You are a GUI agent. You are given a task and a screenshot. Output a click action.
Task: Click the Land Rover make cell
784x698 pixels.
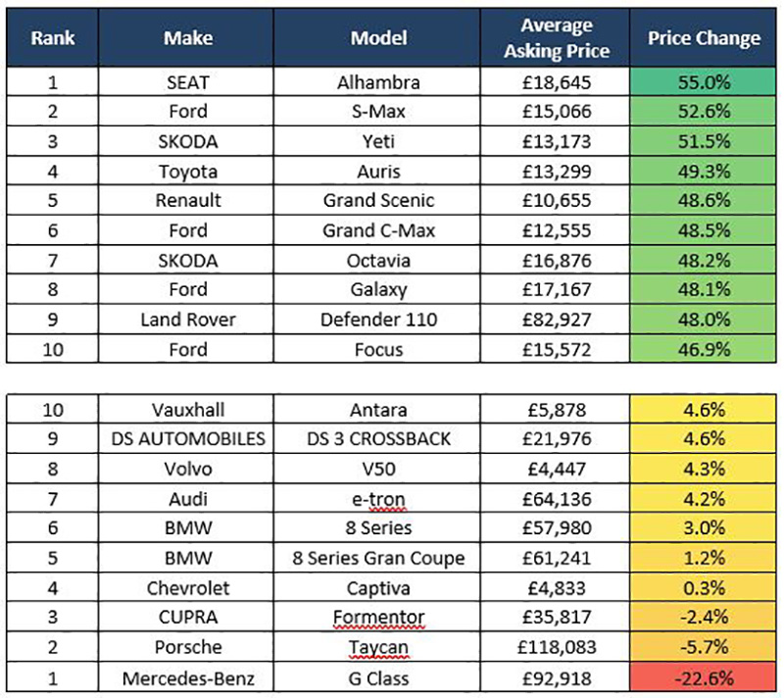pos(187,320)
